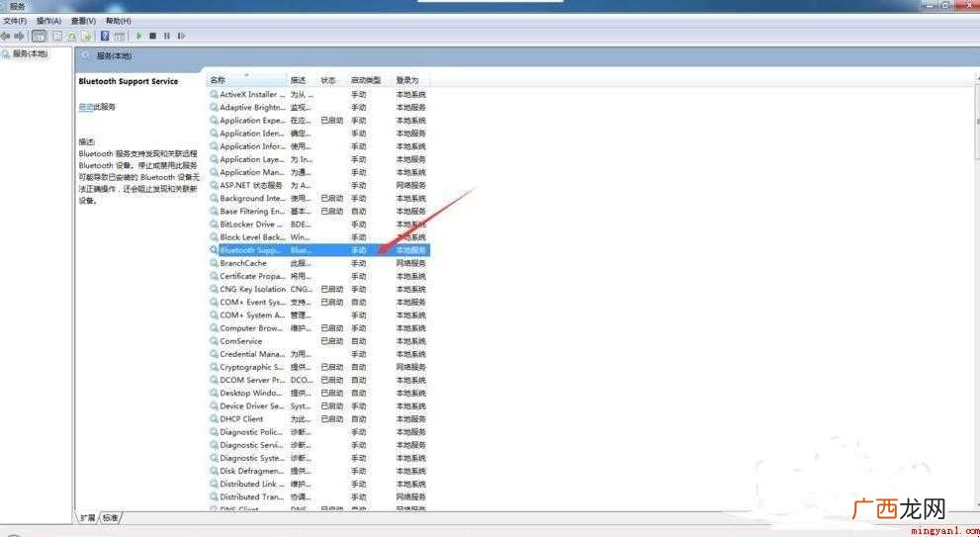Viewport: 980px width, 537px height.
Task: Go back with the toolbar Back arrow
Action: 6,37
